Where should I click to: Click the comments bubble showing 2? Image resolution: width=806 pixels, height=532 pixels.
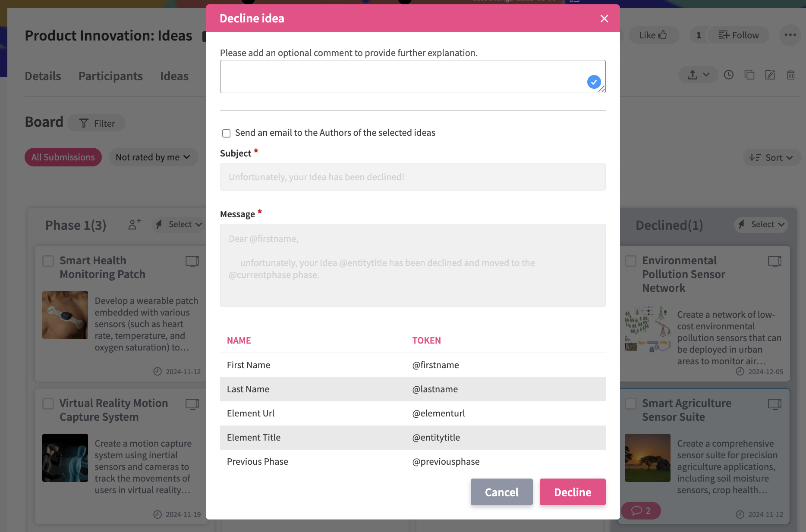(x=641, y=510)
